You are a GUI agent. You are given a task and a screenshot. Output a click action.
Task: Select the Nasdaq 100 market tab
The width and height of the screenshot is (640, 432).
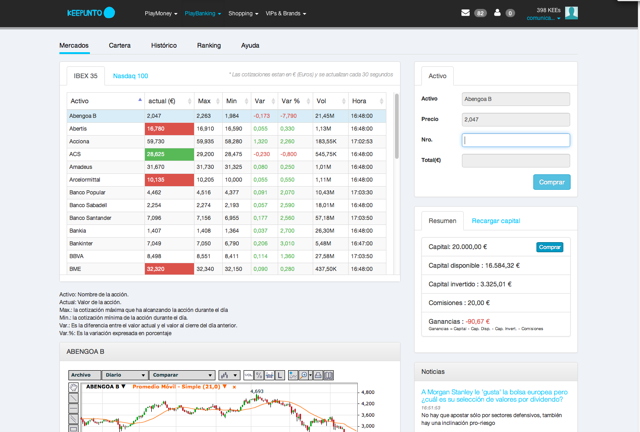point(131,76)
